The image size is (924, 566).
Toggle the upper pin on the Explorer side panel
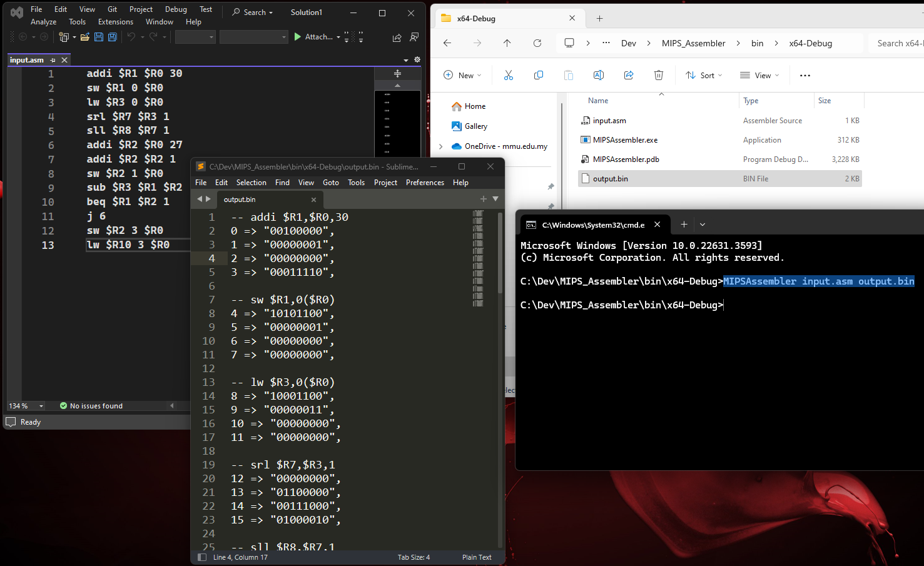click(551, 186)
